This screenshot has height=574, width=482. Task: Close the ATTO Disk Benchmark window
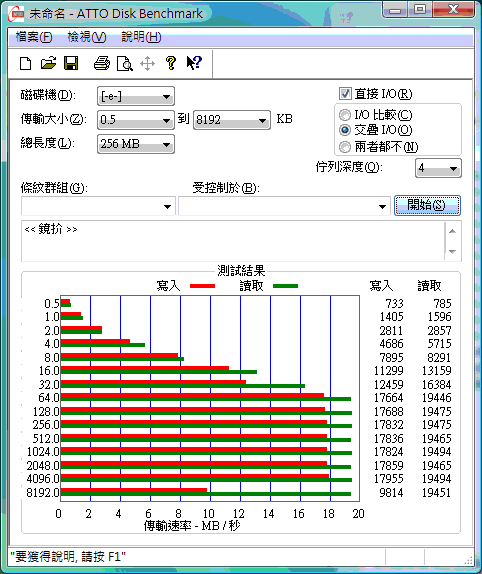453,10
